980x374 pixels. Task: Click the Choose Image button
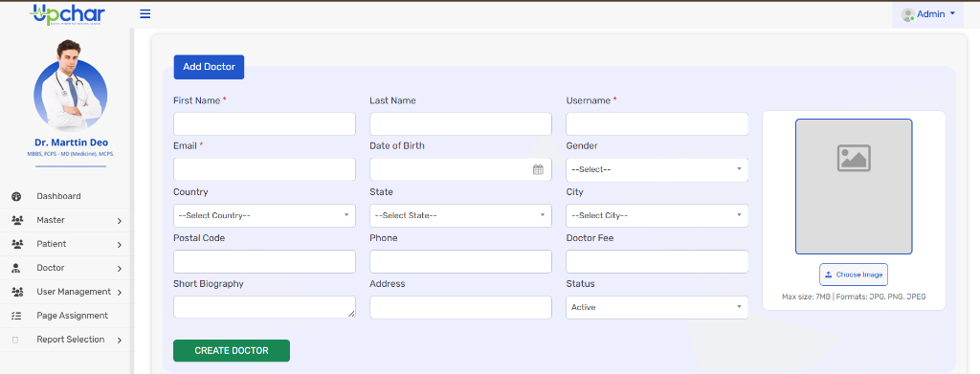pos(854,275)
